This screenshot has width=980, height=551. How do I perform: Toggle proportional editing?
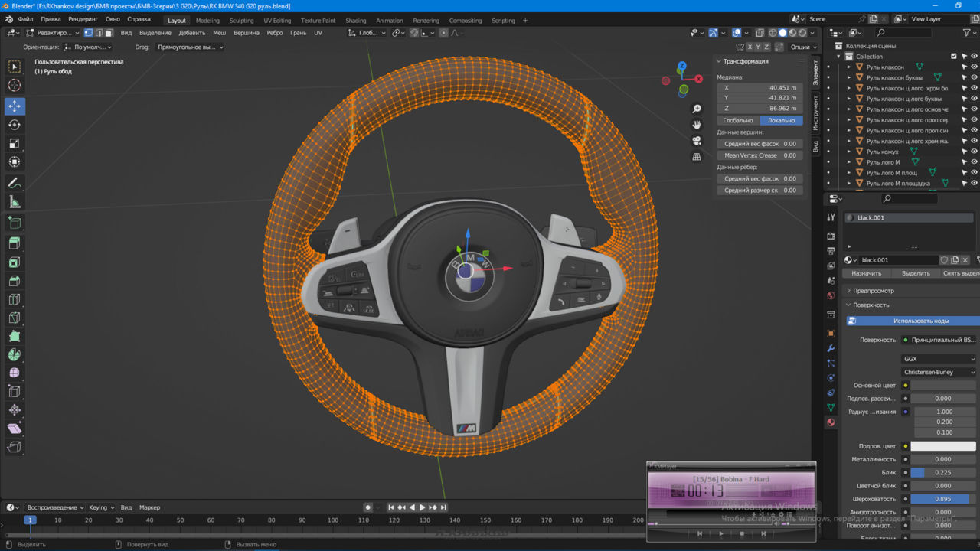pyautogui.click(x=442, y=33)
